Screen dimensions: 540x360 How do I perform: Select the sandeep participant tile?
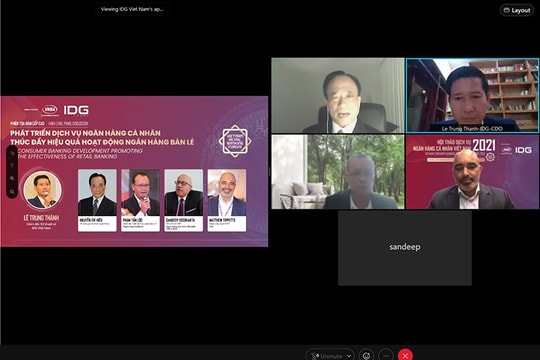point(405,248)
